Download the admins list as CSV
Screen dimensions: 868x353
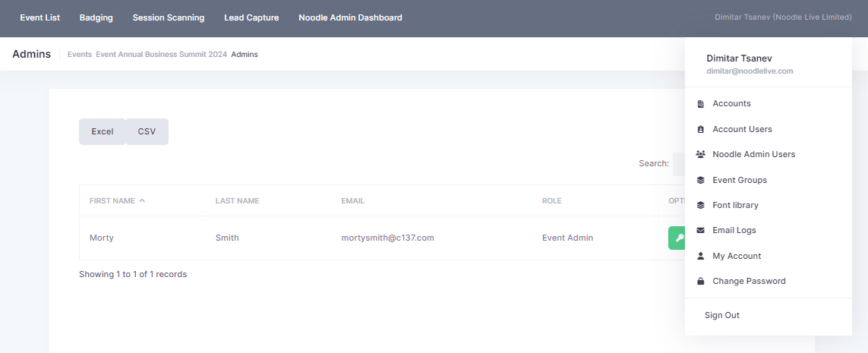point(147,131)
